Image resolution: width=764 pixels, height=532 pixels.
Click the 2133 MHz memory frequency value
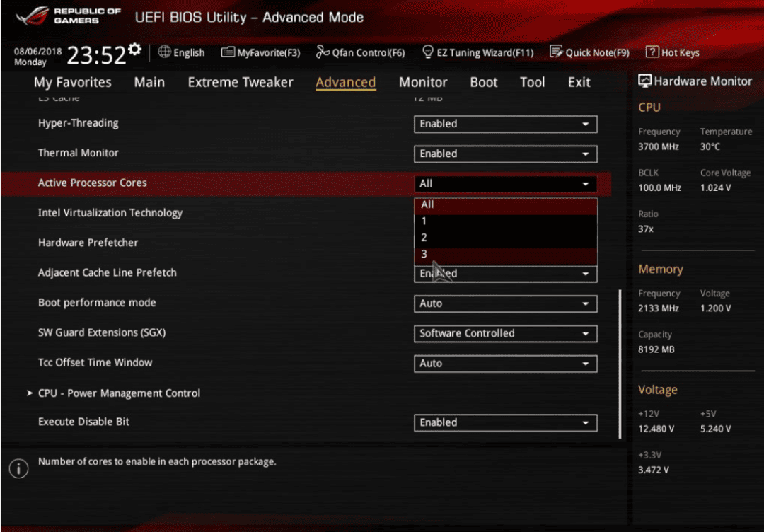[659, 308]
